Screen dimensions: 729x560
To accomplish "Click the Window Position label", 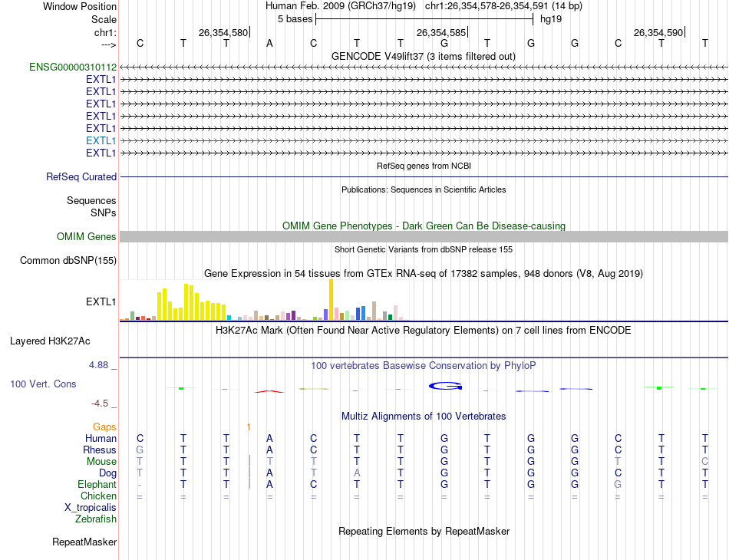I will (80, 6).
